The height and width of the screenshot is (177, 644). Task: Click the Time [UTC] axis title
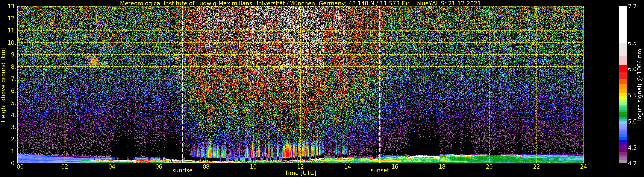(300, 173)
